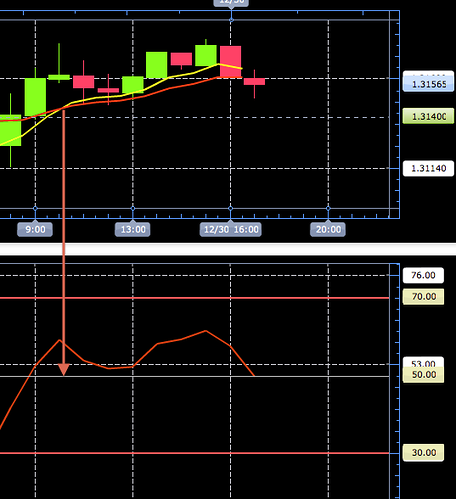Click the 16:00 marker circle on the time axis

pos(230,208)
